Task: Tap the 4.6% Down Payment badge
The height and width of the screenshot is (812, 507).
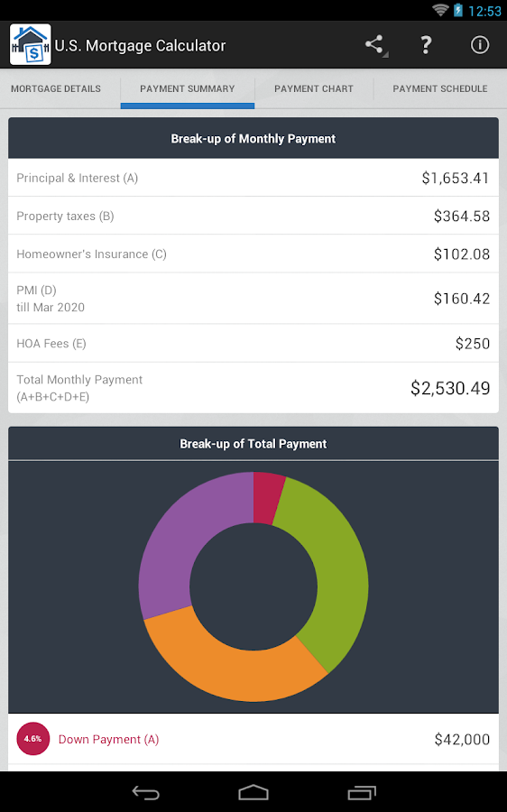Action: (33, 738)
